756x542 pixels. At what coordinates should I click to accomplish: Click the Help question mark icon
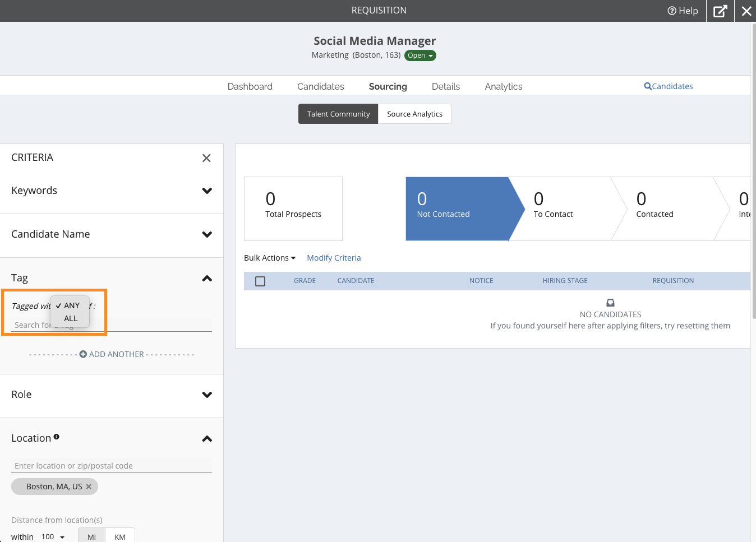tap(671, 11)
